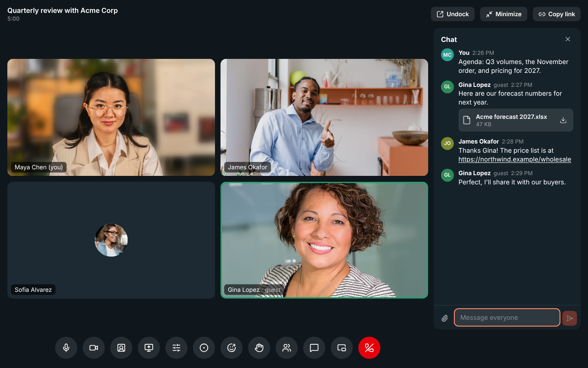Click the Gina Lopez guest tile label

(254, 290)
